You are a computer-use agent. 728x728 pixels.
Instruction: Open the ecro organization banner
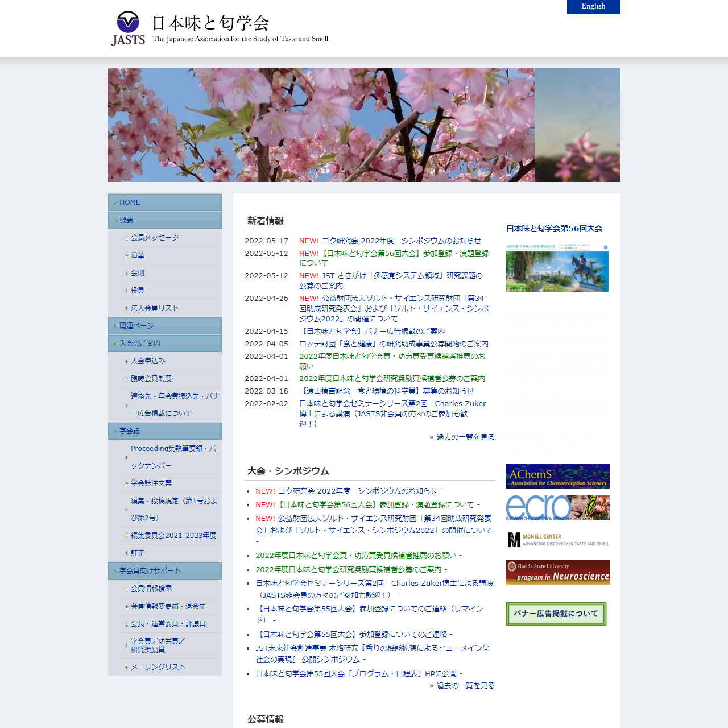click(557, 507)
